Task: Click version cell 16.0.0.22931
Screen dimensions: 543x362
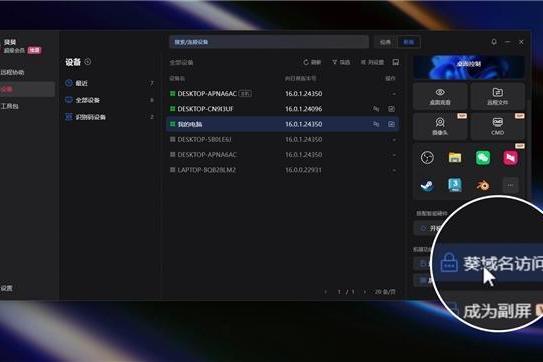Action: (x=303, y=170)
